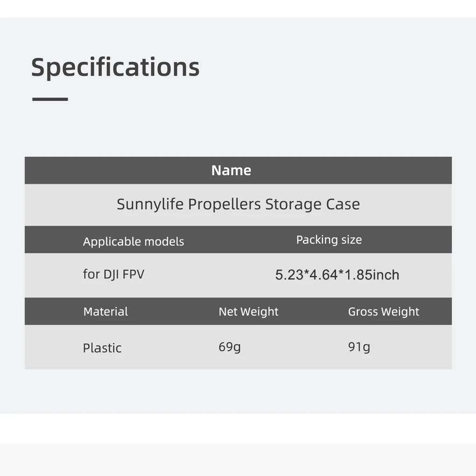
Task: Select the Net Weight column header
Action: point(248,312)
